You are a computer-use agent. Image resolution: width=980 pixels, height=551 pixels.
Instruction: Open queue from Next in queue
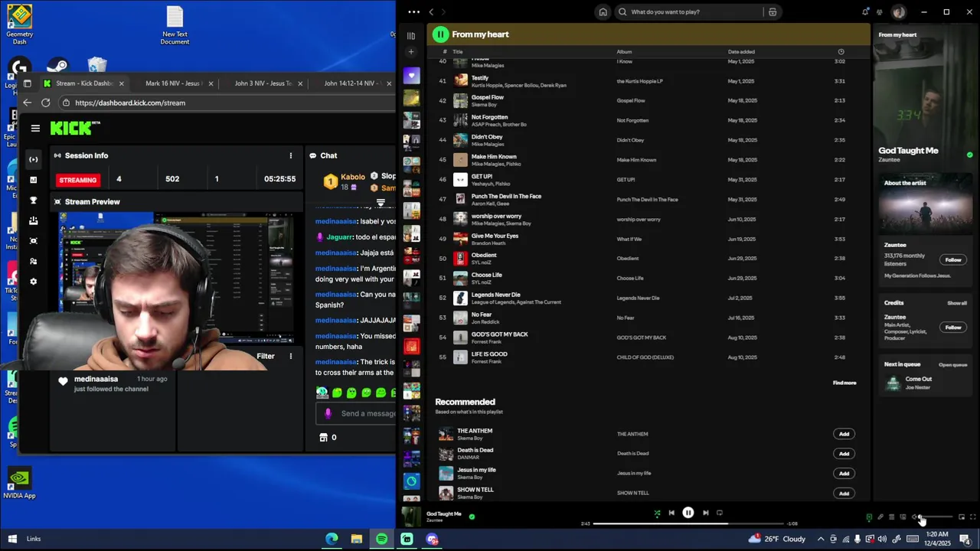coord(953,365)
